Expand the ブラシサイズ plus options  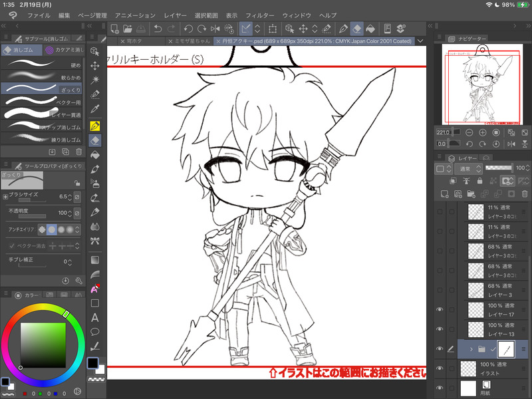(5, 197)
